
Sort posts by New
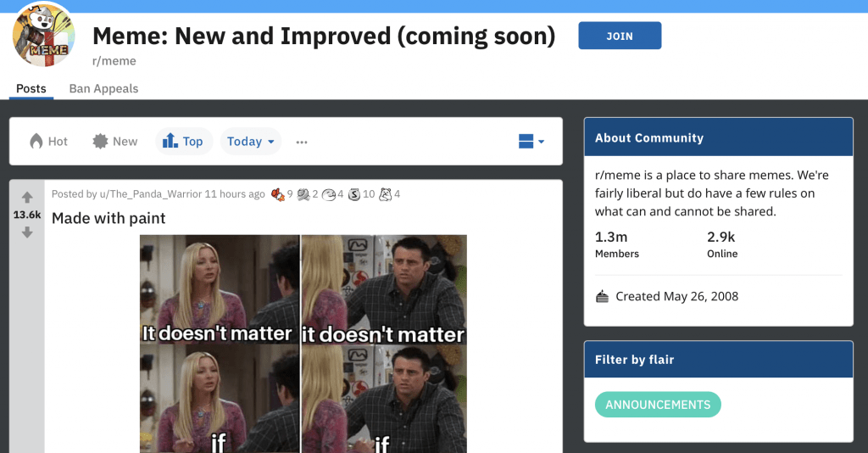point(115,141)
